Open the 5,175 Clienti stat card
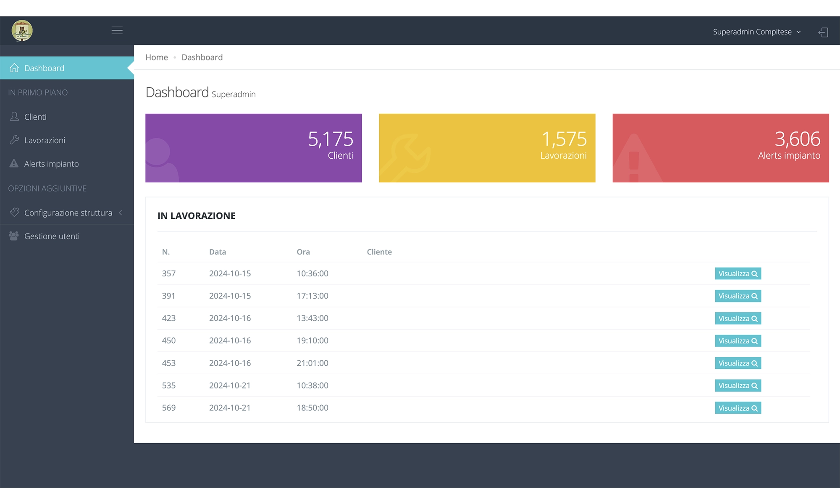 point(253,148)
